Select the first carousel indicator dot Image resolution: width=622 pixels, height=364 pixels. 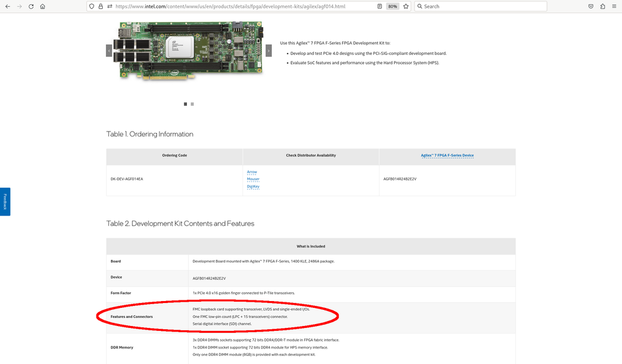185,104
